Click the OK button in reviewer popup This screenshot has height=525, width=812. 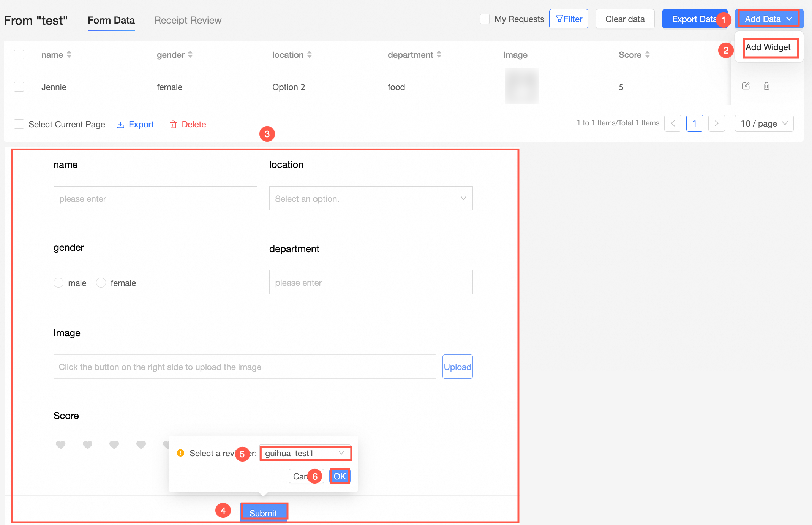coord(340,476)
